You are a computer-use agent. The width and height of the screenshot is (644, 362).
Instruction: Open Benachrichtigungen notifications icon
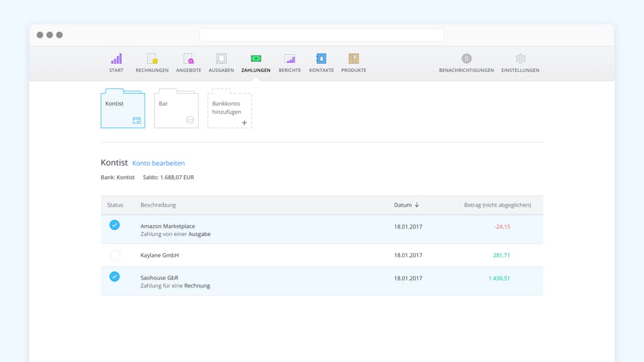click(x=466, y=59)
